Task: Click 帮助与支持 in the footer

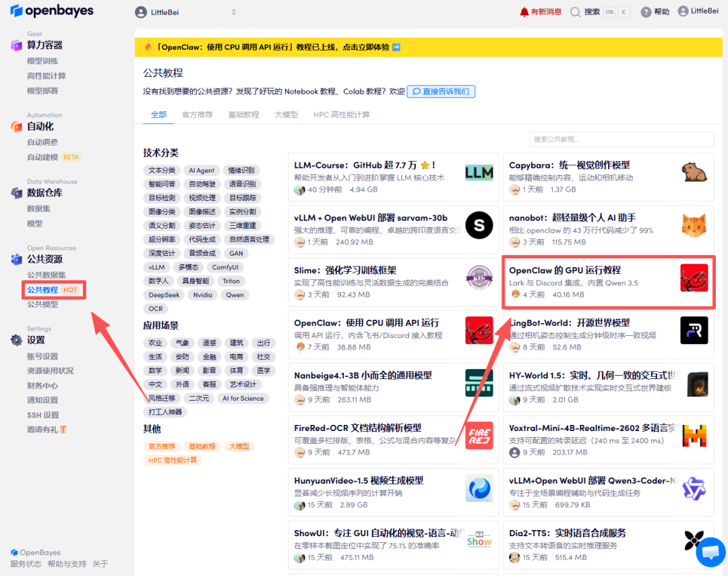Action: point(67,564)
